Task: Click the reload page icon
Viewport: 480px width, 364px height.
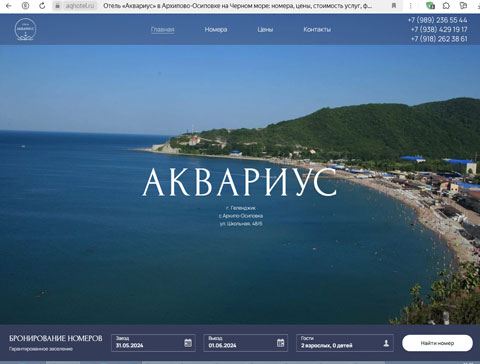Action: pos(42,6)
